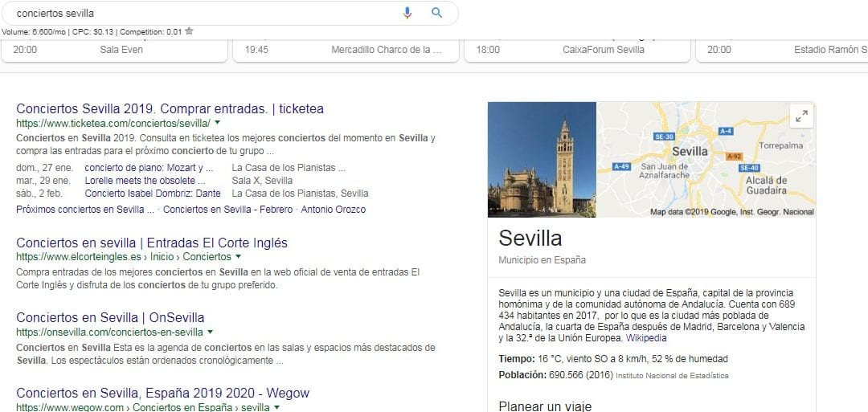This screenshot has width=868, height=412.
Task: Follow the Wikipedia link in Sevilla panel
Action: point(646,338)
